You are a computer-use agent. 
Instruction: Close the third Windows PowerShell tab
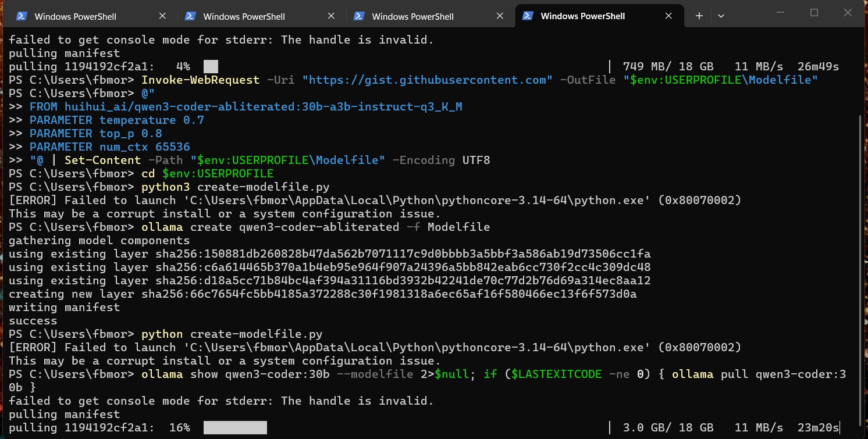[501, 16]
